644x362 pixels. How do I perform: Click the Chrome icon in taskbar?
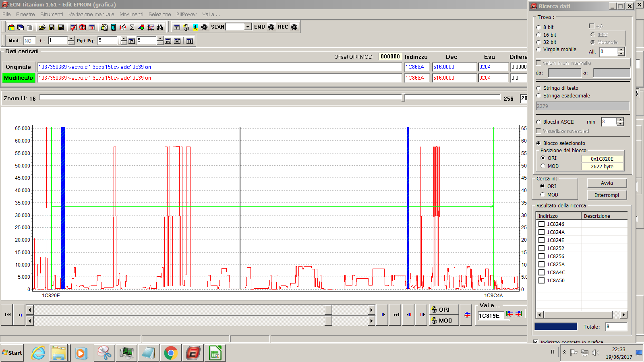tap(170, 353)
